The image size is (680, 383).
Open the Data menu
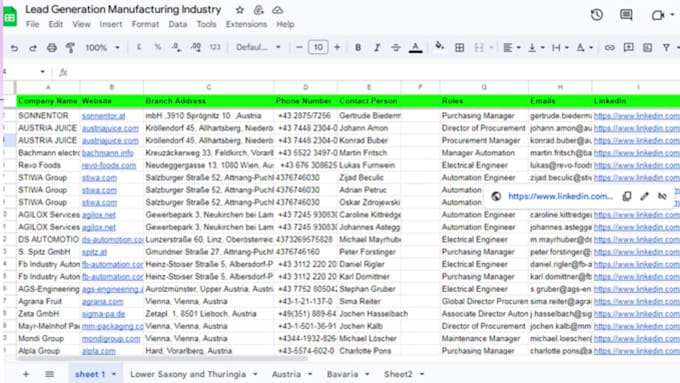click(178, 24)
